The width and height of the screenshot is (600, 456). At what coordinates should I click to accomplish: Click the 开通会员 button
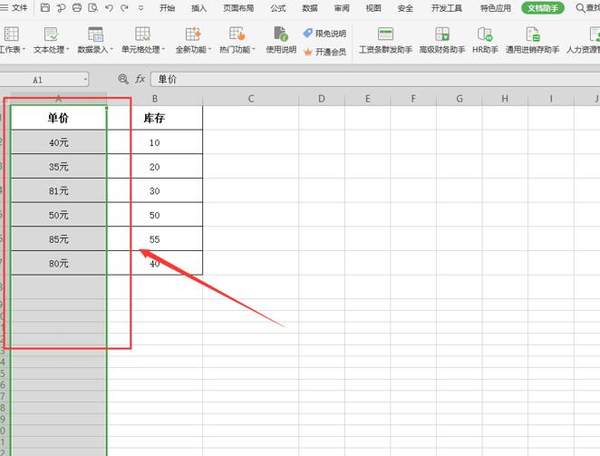[325, 52]
